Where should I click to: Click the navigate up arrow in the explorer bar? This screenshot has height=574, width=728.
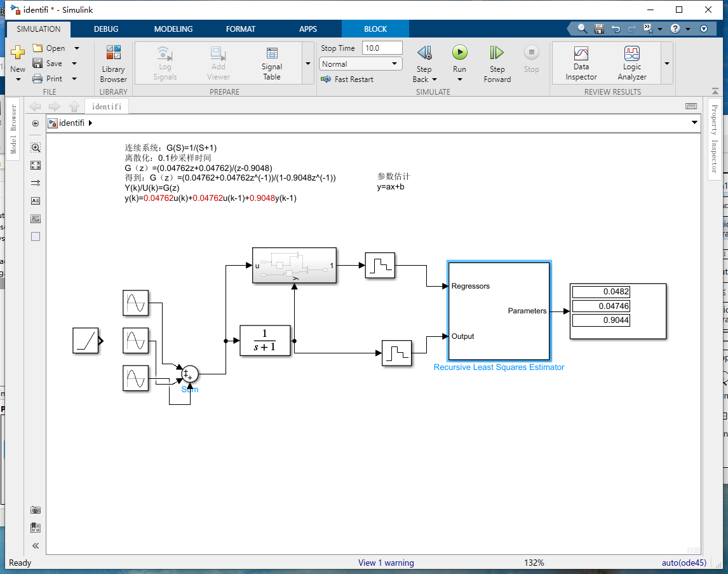pos(74,106)
